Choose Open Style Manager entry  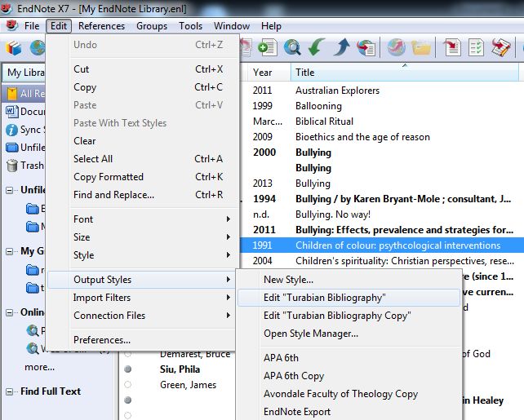(x=349, y=334)
